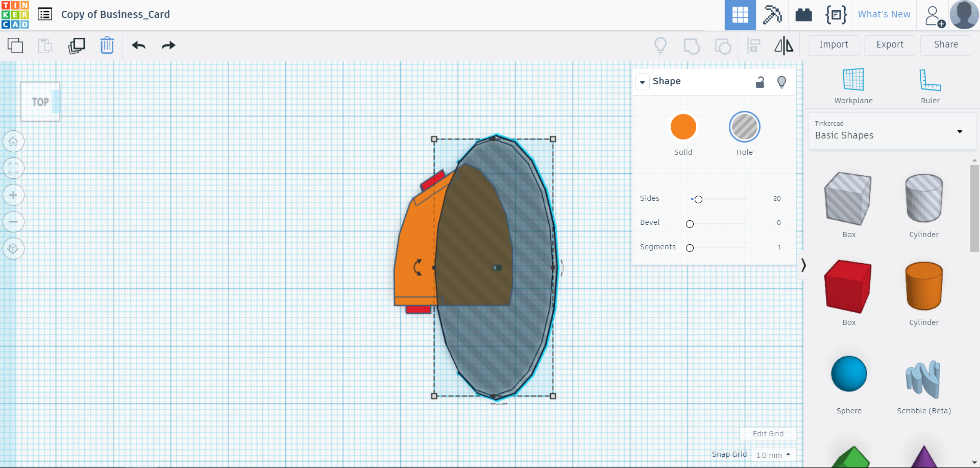Open the Blocks pickaxe mode
This screenshot has width=980, height=468.
pos(772,15)
